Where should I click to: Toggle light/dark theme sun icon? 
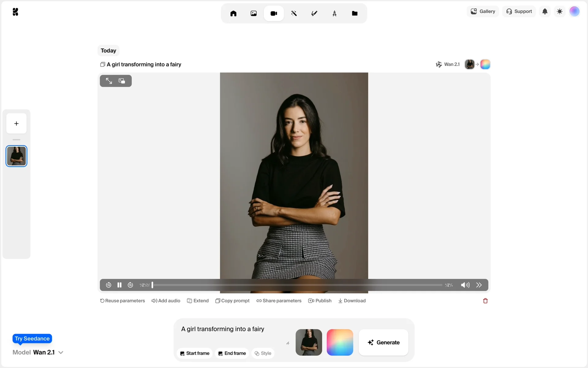click(560, 12)
